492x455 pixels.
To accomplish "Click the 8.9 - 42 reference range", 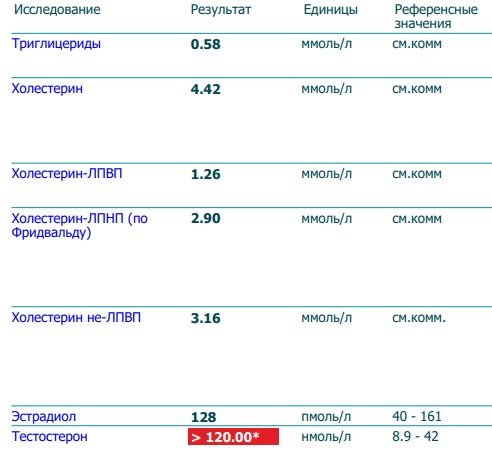I will click(x=415, y=437).
